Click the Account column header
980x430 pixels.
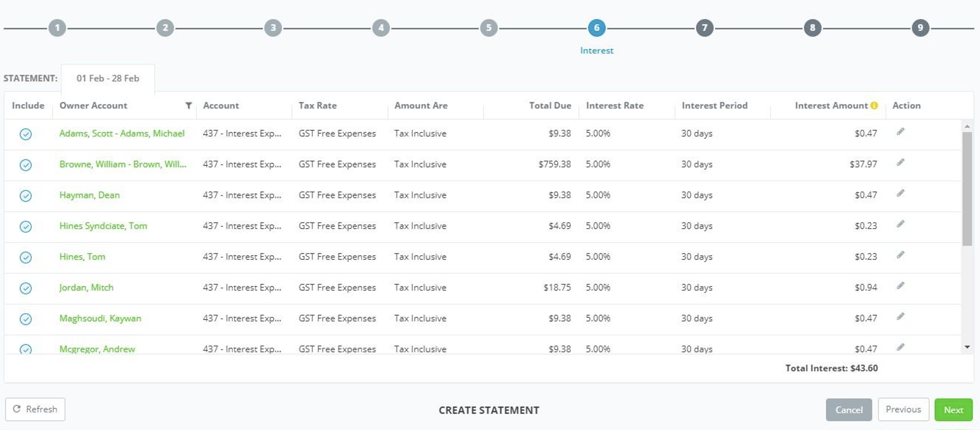point(221,105)
